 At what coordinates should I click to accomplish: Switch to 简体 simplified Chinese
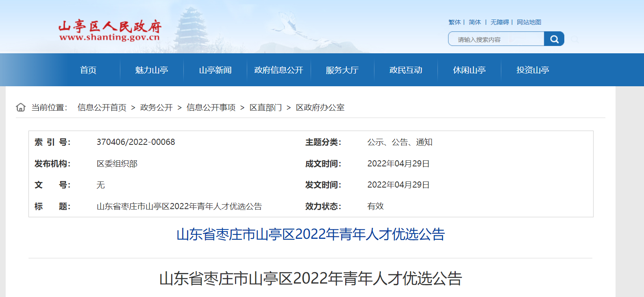[x=475, y=22]
